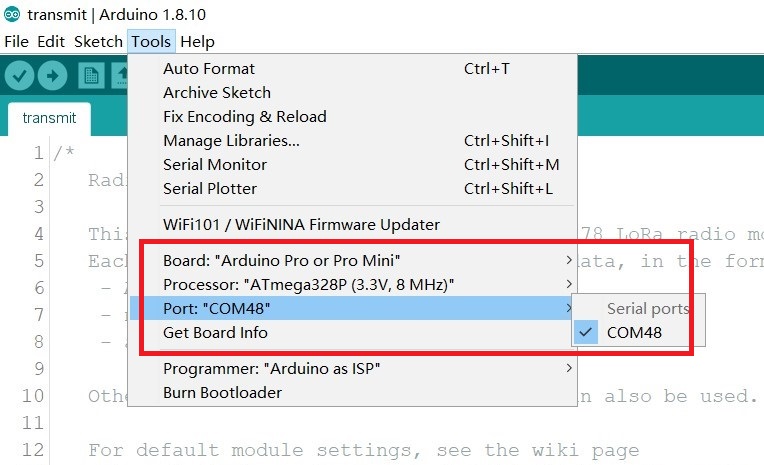Open WiFi101 / WiFiNINA Firmware Updater
Screen dimensions: 764x465
(x=352, y=225)
